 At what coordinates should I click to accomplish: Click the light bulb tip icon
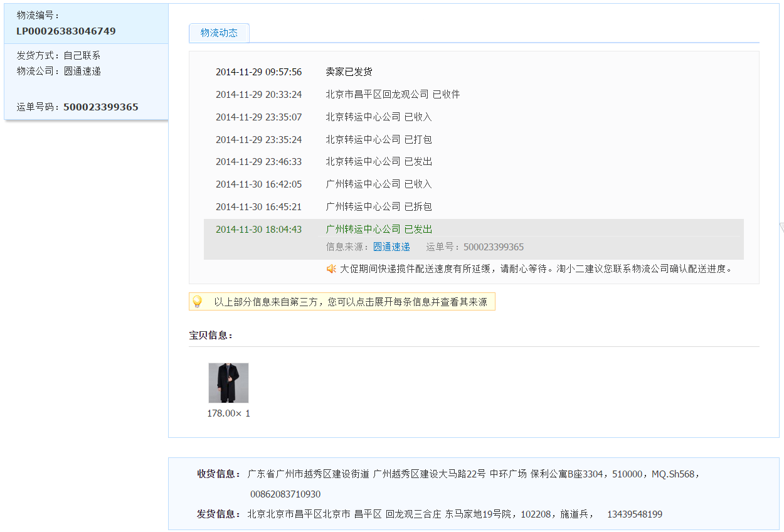point(197,302)
